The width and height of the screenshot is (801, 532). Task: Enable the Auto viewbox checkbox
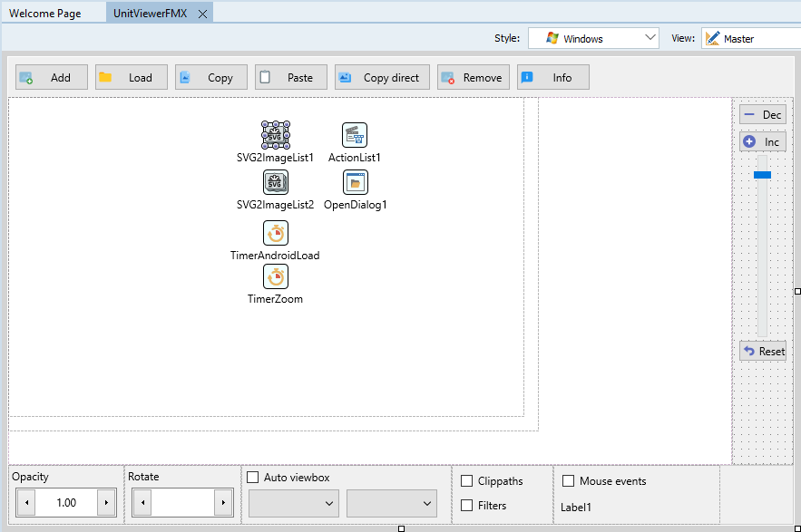(x=253, y=478)
